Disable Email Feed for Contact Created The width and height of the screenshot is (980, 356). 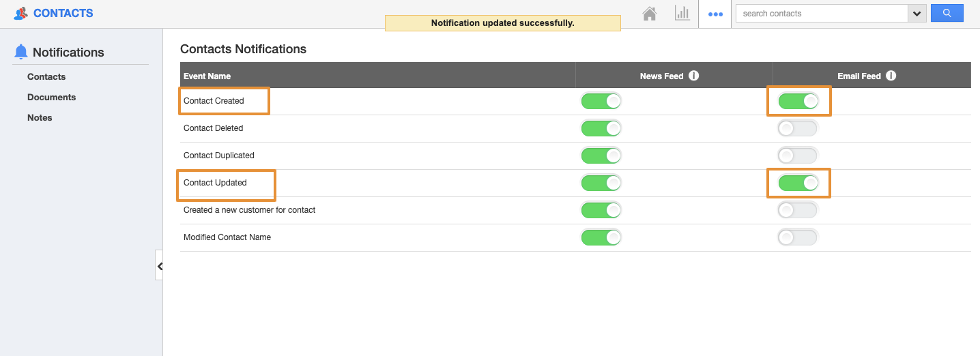click(798, 101)
